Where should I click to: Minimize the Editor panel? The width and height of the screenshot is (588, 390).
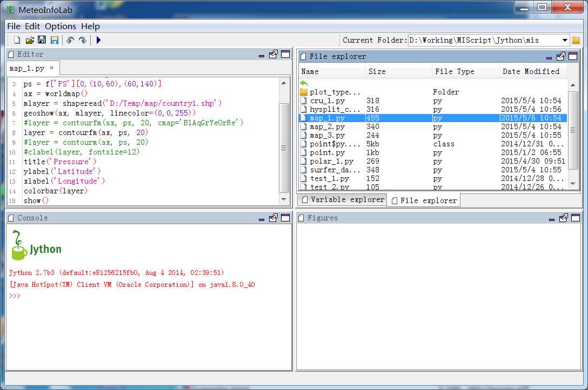pos(262,55)
